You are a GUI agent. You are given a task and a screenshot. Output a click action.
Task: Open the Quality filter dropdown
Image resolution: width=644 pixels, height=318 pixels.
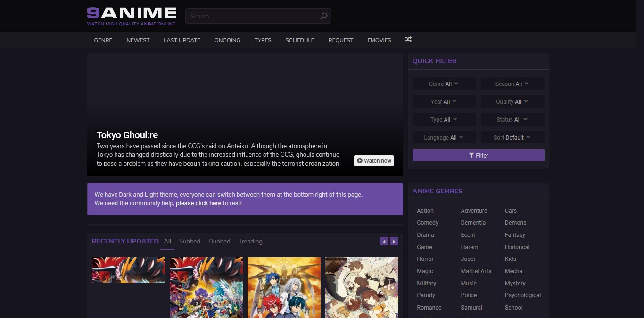(x=512, y=101)
